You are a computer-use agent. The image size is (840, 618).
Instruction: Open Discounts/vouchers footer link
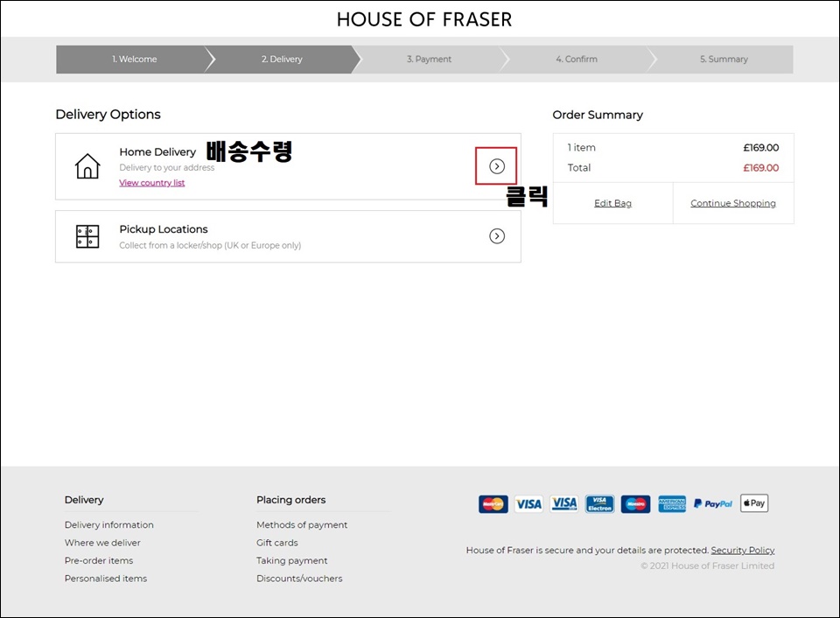(x=299, y=579)
